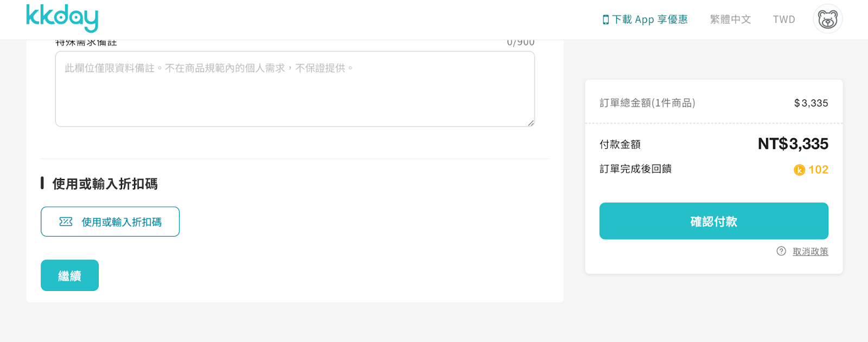868x342 pixels.
Task: Click the orange K coin icon
Action: pos(799,170)
